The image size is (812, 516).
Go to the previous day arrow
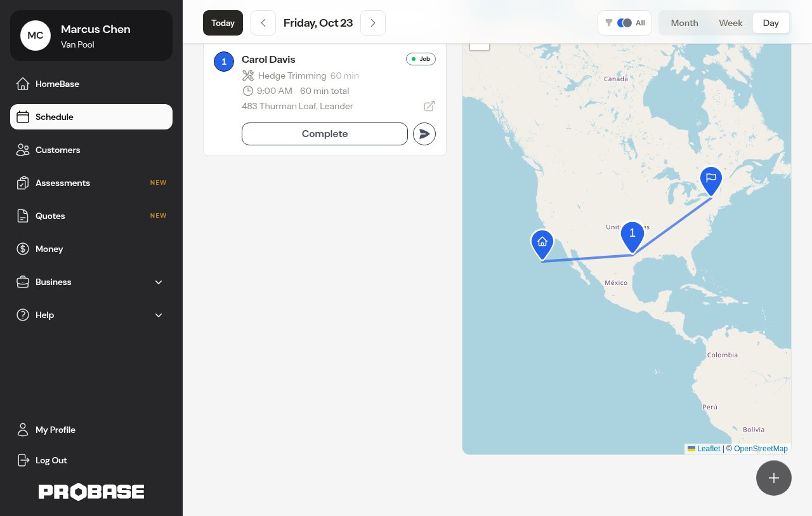[x=263, y=23]
